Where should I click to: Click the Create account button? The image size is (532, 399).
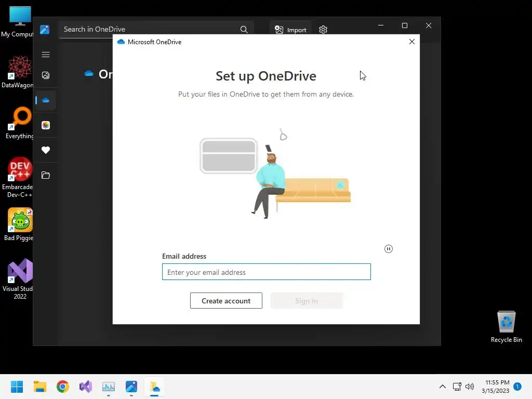(x=226, y=301)
